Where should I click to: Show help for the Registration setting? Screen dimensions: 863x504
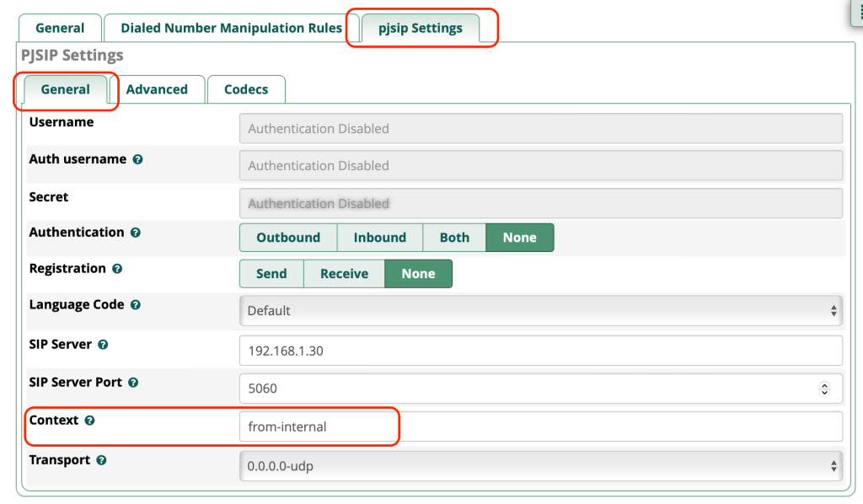[x=117, y=269]
